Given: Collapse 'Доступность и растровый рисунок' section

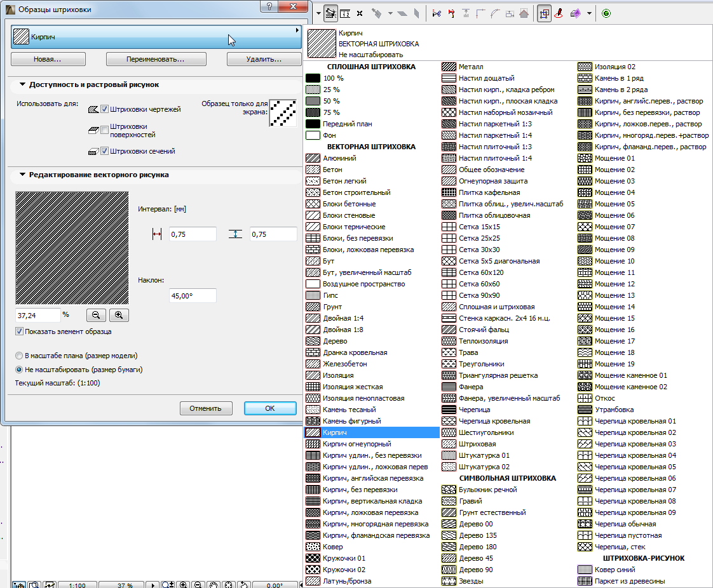Looking at the screenshot, I should 22,84.
